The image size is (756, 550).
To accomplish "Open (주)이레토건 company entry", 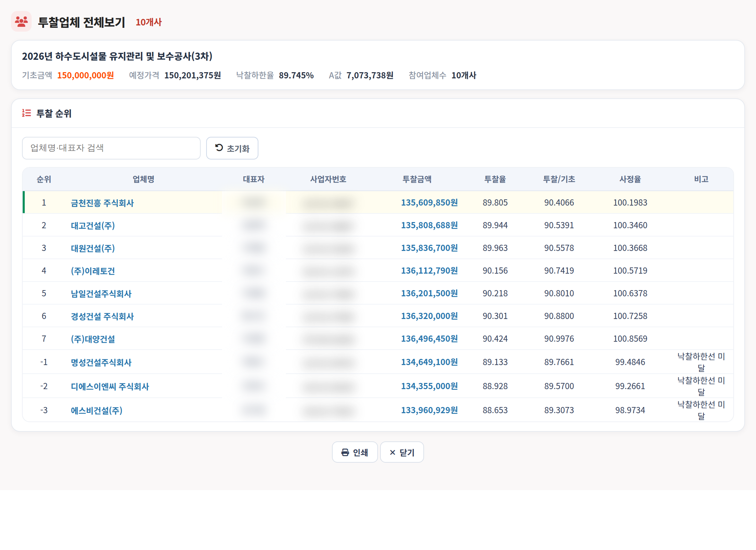I will [x=93, y=271].
